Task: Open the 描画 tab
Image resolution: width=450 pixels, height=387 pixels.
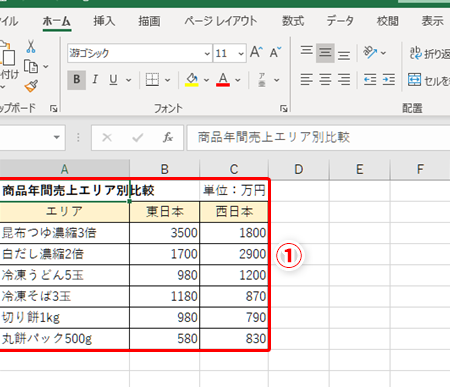Action: 149,21
